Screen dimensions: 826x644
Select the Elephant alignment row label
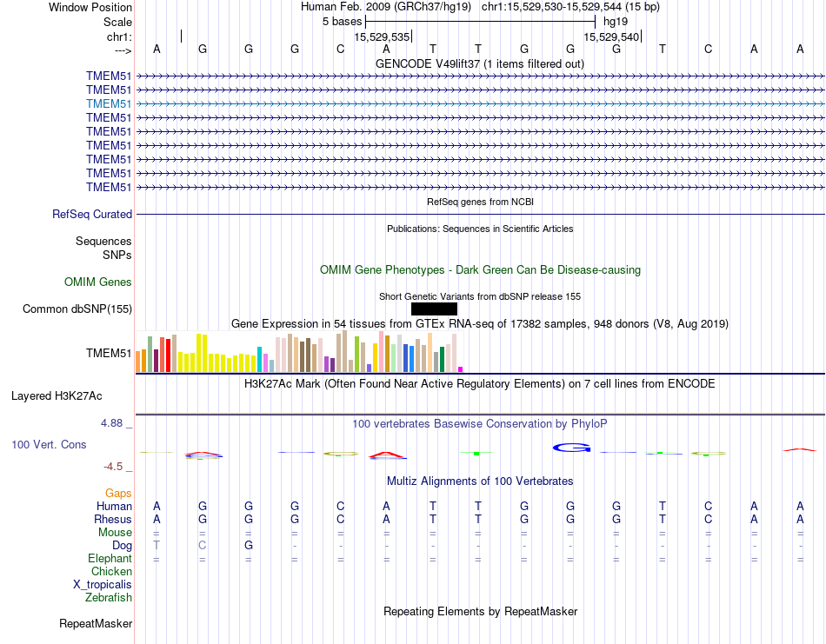click(110, 558)
